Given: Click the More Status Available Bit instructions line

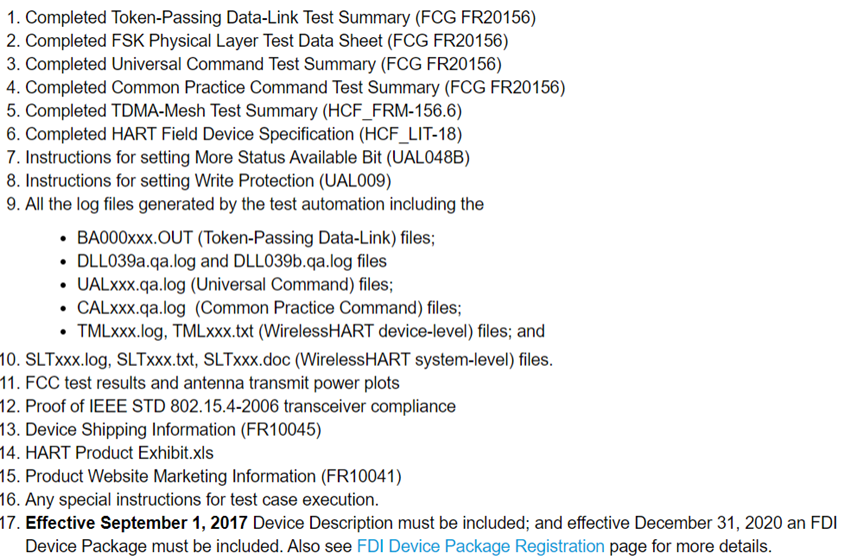Looking at the screenshot, I should (x=247, y=157).
